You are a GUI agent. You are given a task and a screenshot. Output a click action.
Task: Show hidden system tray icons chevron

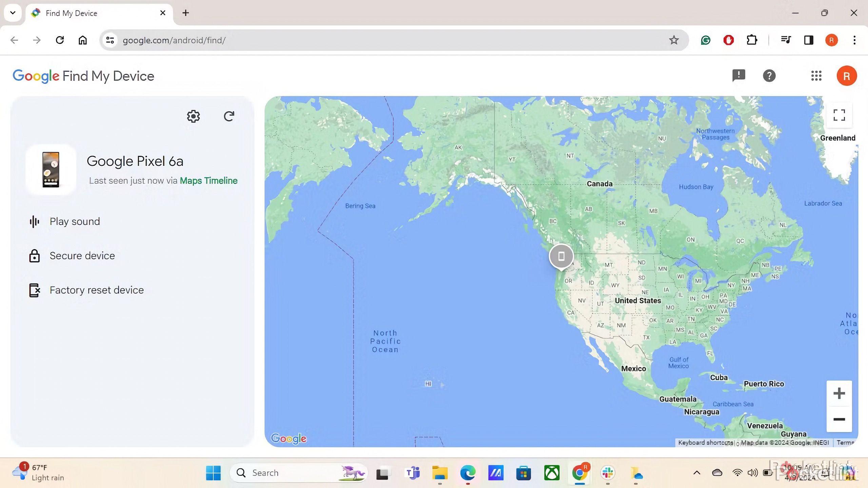[x=697, y=473]
